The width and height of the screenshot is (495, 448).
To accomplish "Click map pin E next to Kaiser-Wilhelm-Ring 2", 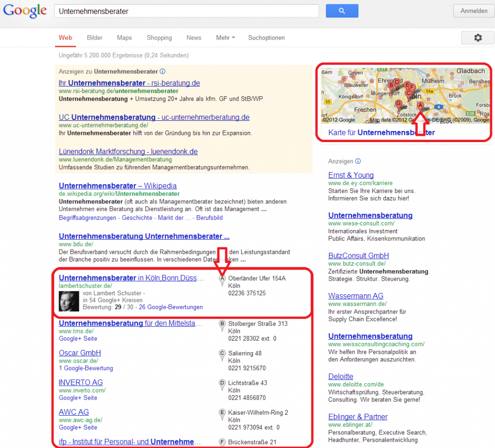I will tap(222, 414).
